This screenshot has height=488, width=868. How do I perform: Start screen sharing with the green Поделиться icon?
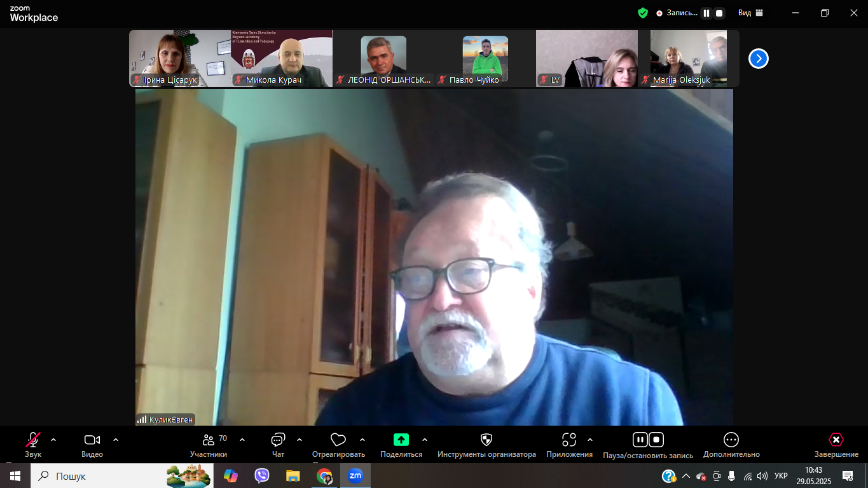(400, 440)
